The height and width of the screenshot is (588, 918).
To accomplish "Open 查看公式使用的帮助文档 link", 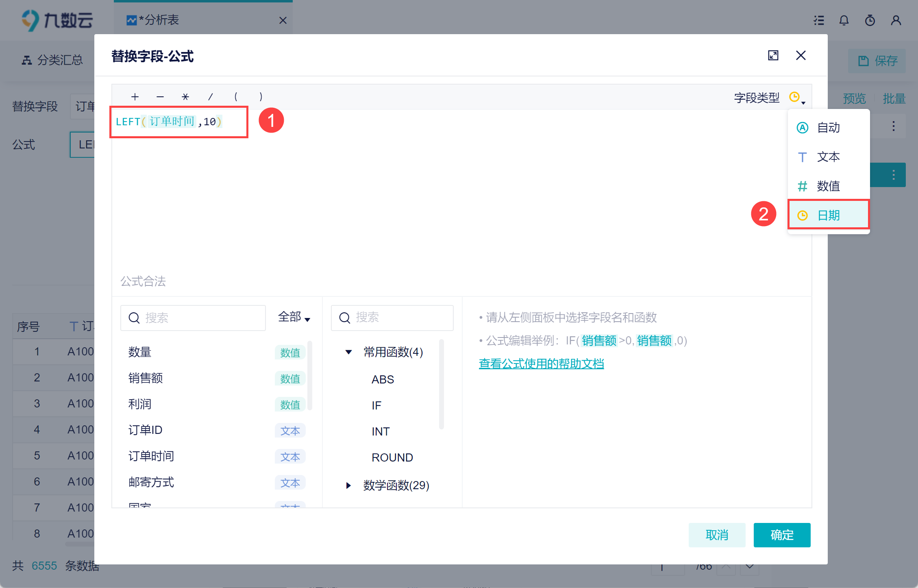I will (541, 364).
